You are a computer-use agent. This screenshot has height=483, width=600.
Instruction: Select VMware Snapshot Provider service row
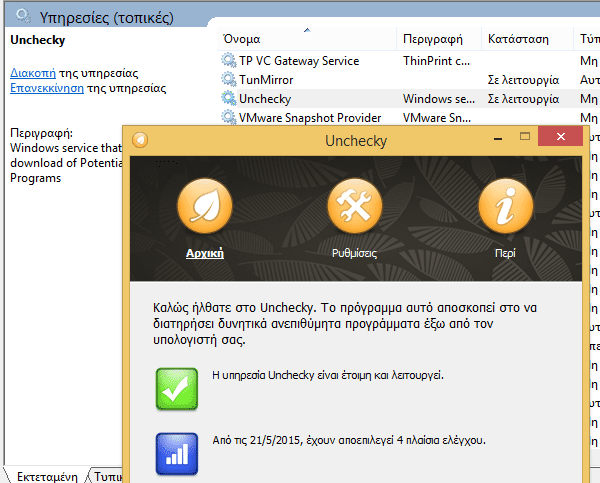pyautogui.click(x=408, y=117)
